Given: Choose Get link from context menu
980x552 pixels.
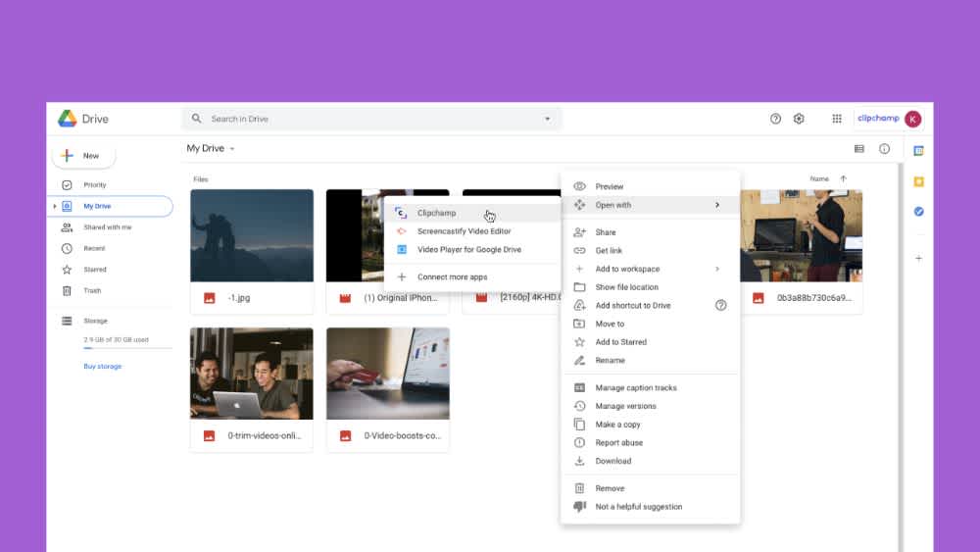Looking at the screenshot, I should click(x=650, y=251).
